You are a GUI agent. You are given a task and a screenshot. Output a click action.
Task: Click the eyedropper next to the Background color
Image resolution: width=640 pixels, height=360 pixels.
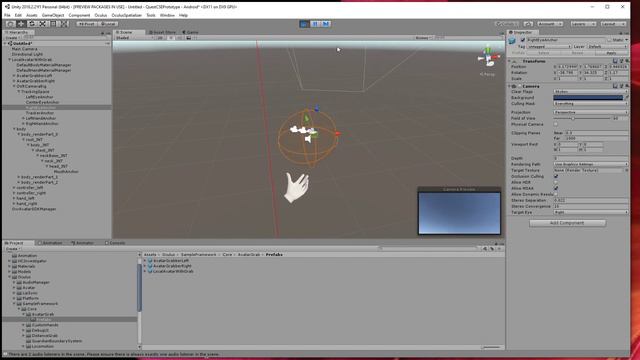point(627,98)
